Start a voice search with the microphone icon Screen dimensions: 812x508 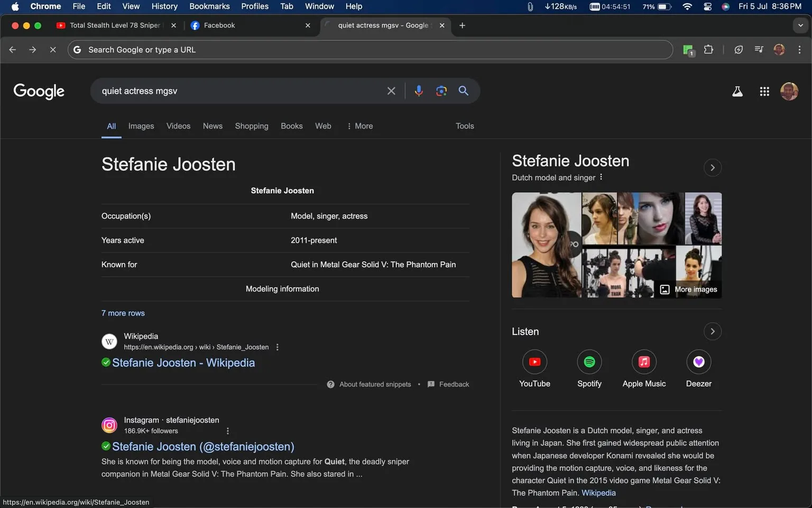tap(419, 90)
